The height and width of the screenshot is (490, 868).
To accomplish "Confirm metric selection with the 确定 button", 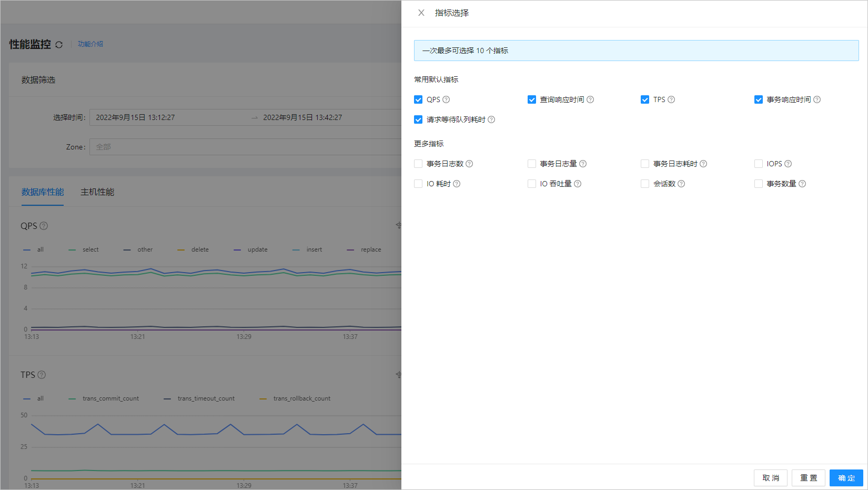I will point(846,477).
